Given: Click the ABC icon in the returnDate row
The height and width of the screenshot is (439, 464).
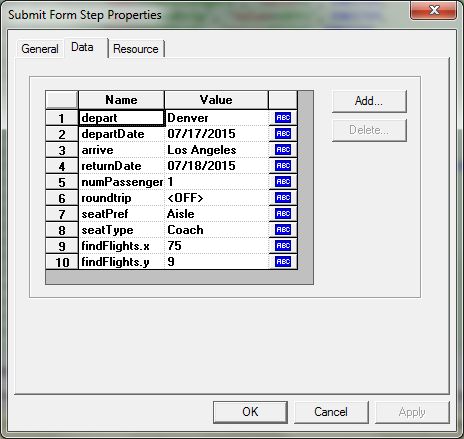Looking at the screenshot, I should coord(283,166).
